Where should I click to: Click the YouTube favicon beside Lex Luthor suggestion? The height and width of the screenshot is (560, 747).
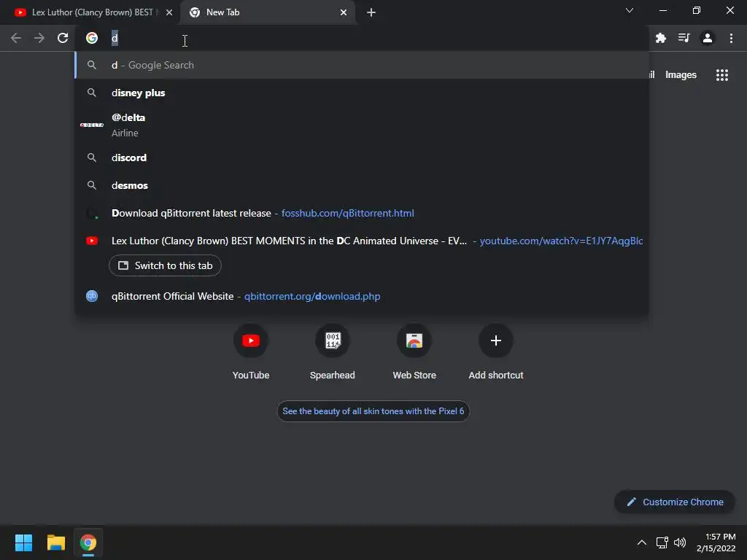[92, 241]
